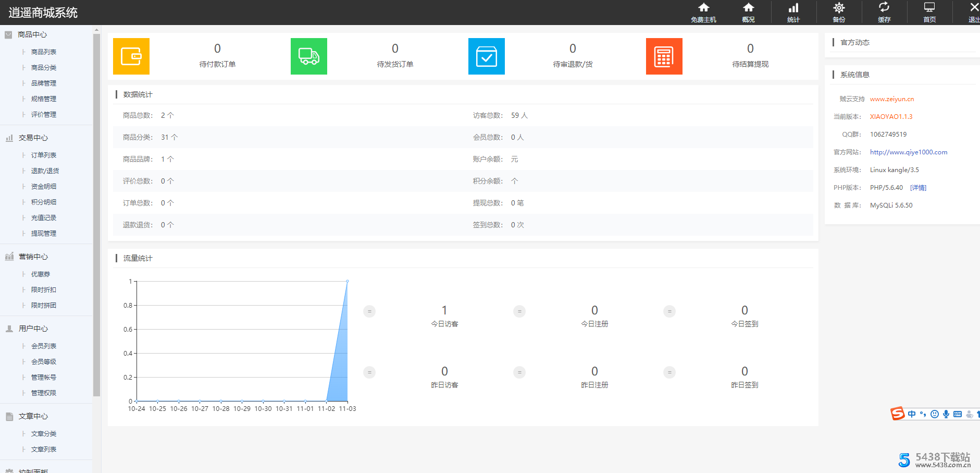Open 会员列表 in the sidebar
980x473 pixels.
(44, 346)
